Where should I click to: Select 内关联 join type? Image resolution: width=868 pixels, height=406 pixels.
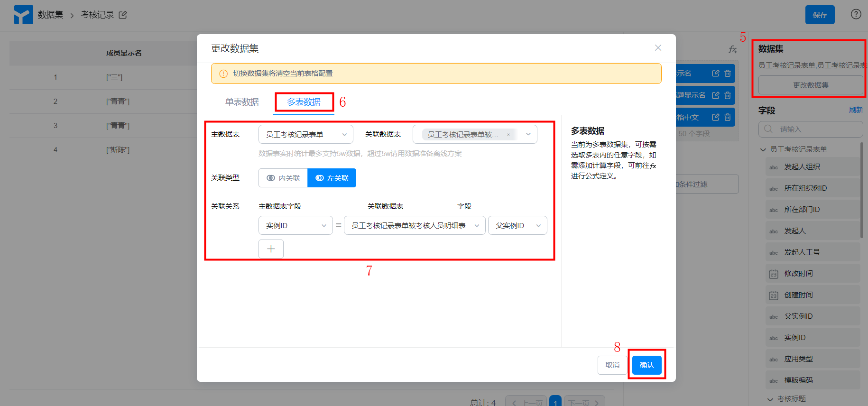tap(284, 178)
